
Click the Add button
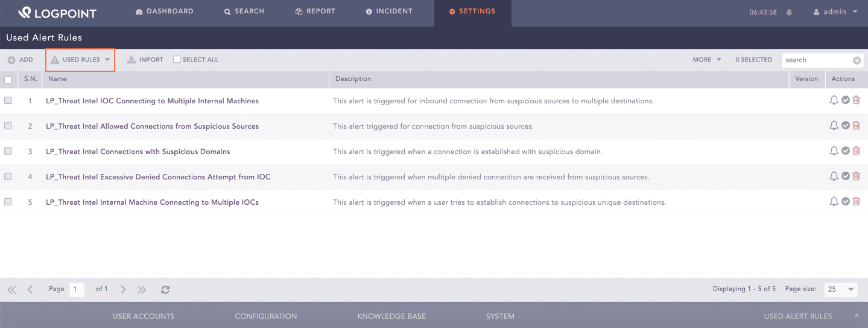(21, 60)
